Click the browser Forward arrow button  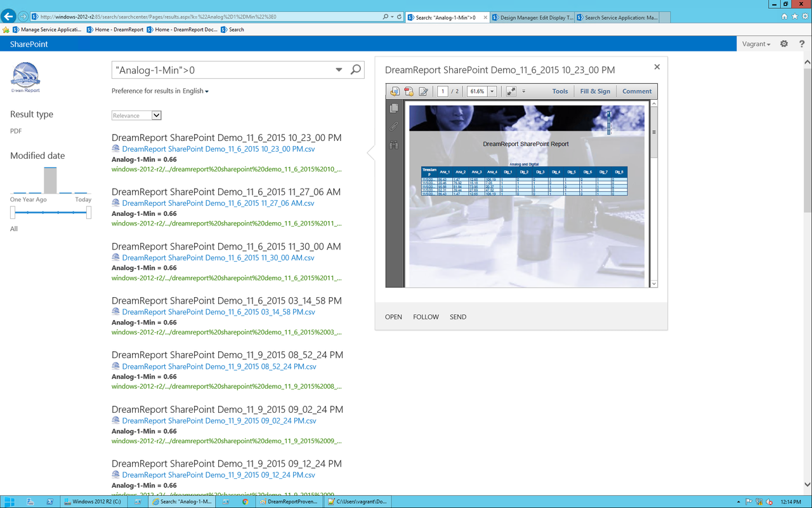[23, 17]
